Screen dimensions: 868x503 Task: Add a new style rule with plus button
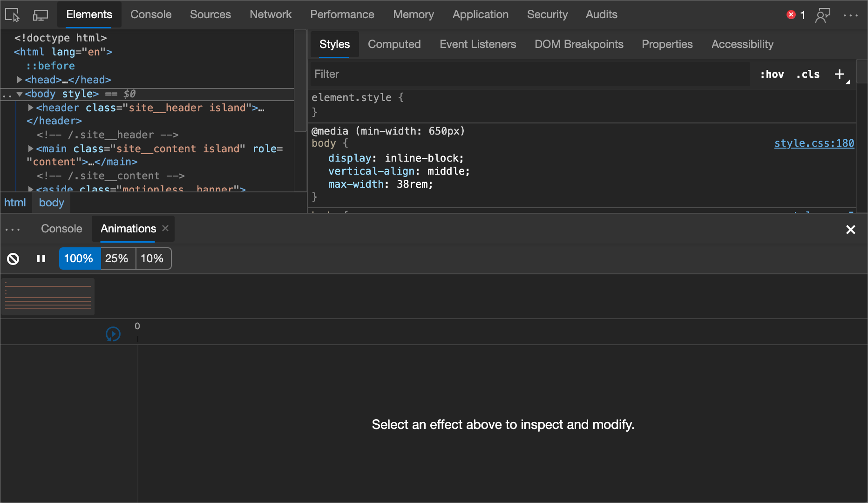click(840, 74)
